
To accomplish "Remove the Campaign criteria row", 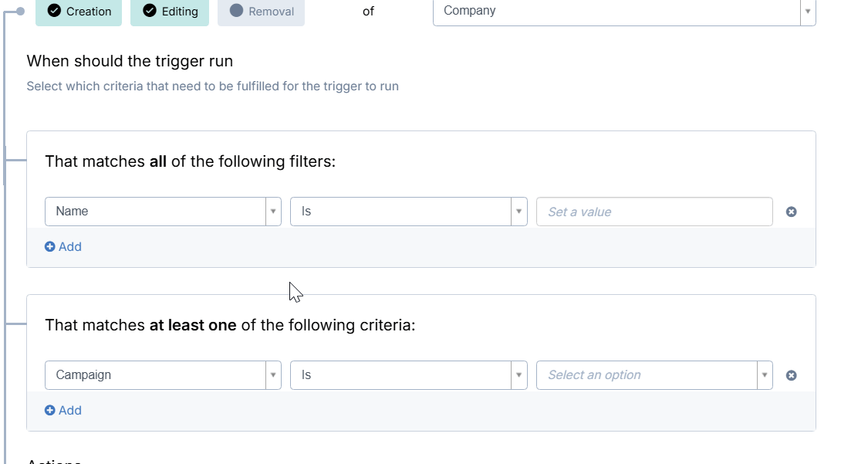I will pos(792,375).
